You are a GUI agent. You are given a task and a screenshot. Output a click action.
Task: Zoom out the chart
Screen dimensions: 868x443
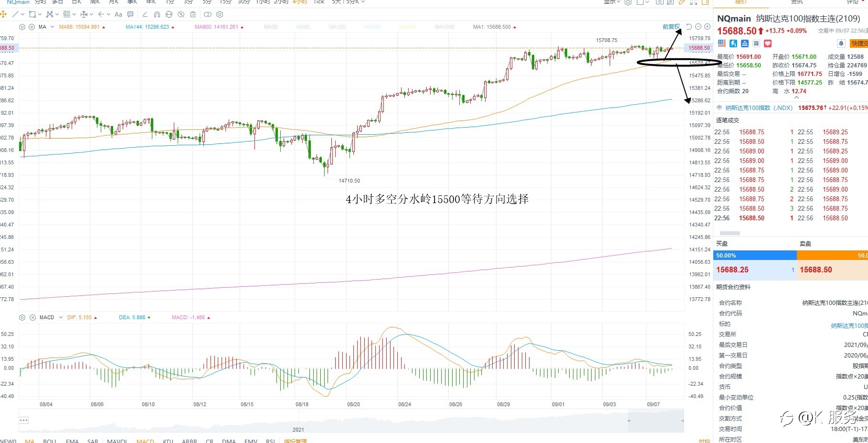(698, 27)
